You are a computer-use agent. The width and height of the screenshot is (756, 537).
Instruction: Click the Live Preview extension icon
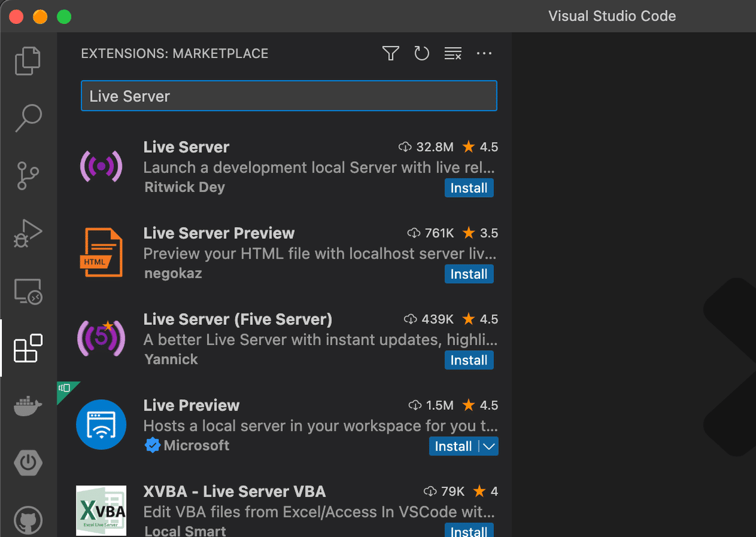(x=101, y=425)
